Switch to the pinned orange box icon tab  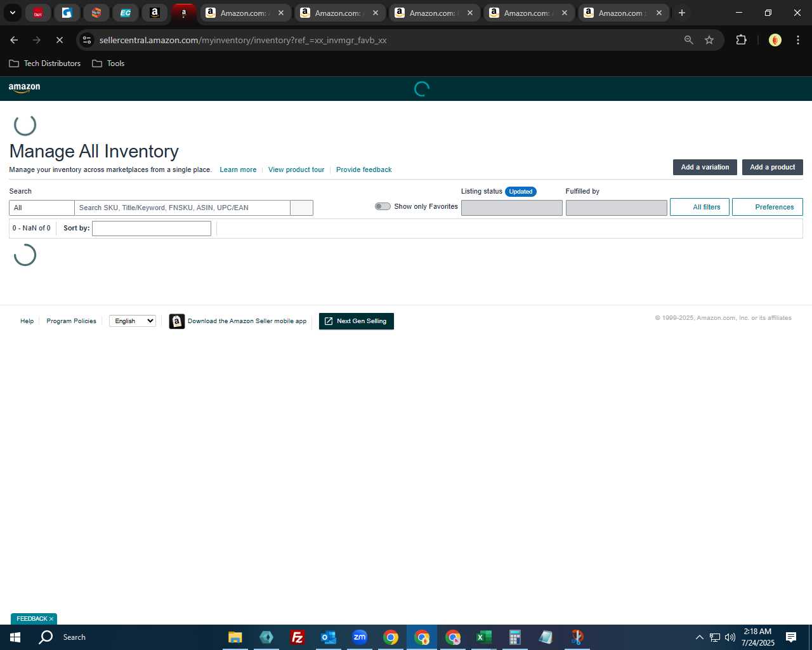pyautogui.click(x=96, y=13)
